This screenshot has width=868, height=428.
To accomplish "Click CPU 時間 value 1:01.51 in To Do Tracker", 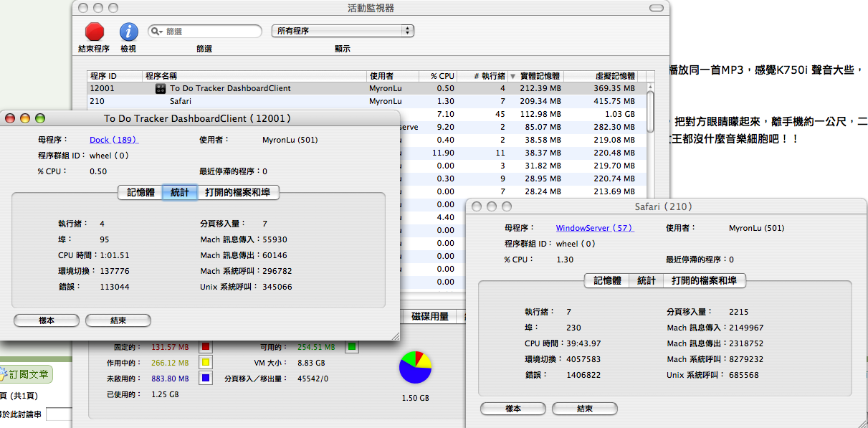I will click(115, 255).
